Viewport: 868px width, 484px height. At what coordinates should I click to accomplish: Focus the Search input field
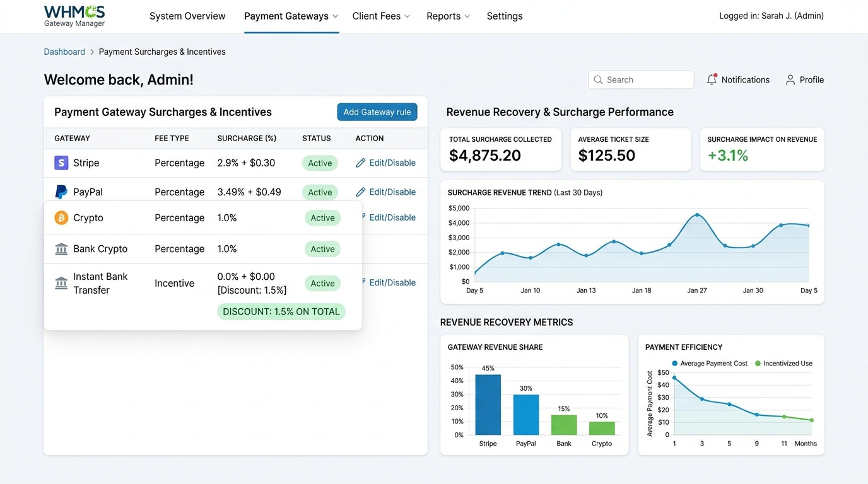point(641,80)
